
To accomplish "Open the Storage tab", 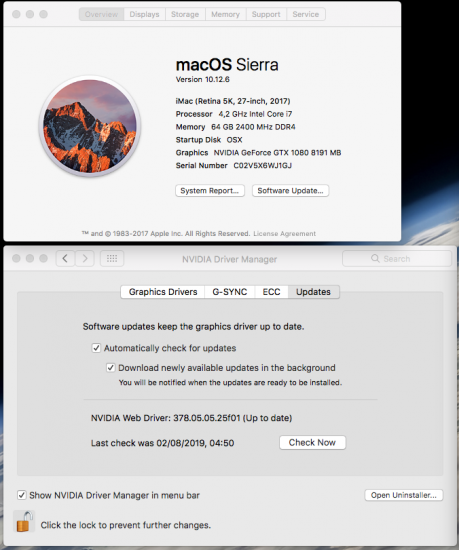I will click(185, 14).
